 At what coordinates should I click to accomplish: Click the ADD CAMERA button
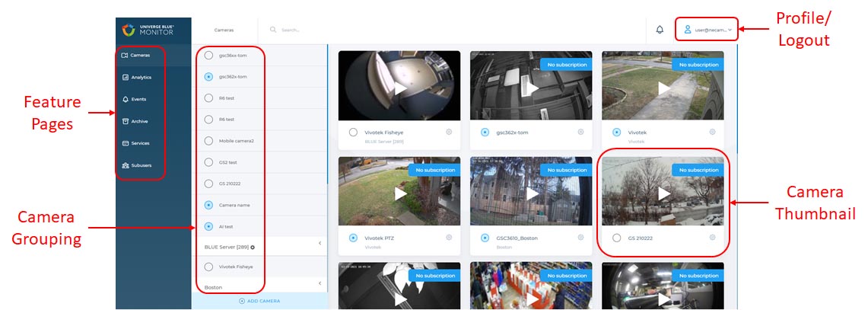259,301
